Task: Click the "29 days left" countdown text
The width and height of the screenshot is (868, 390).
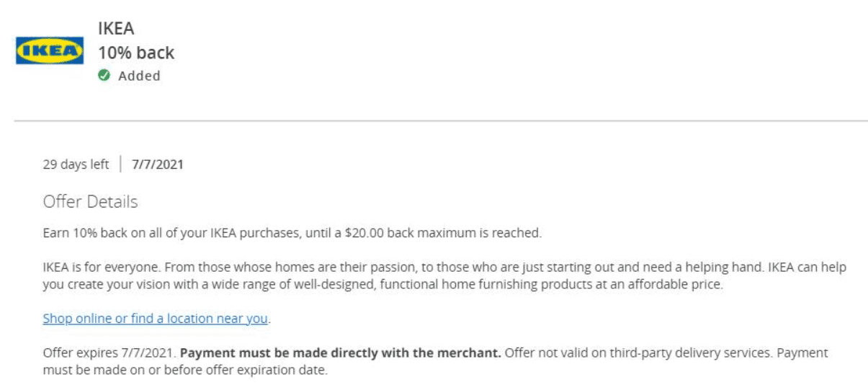Action: coord(76,164)
